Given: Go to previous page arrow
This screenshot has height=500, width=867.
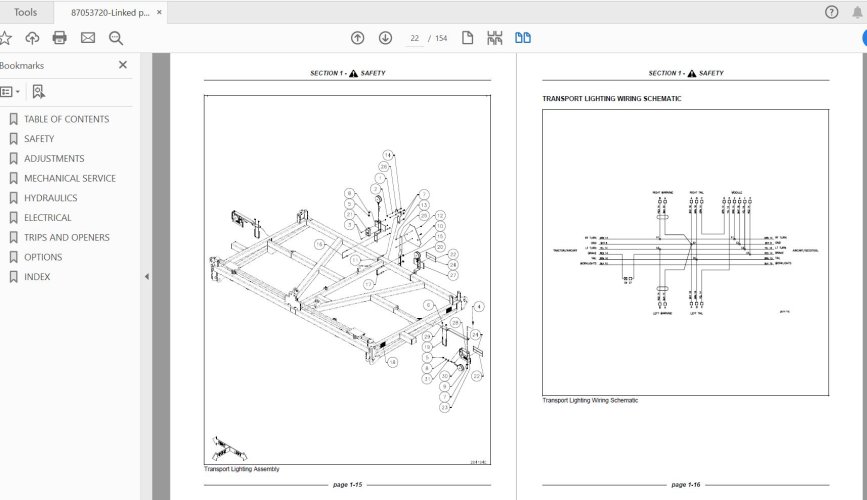Looking at the screenshot, I should [x=358, y=38].
